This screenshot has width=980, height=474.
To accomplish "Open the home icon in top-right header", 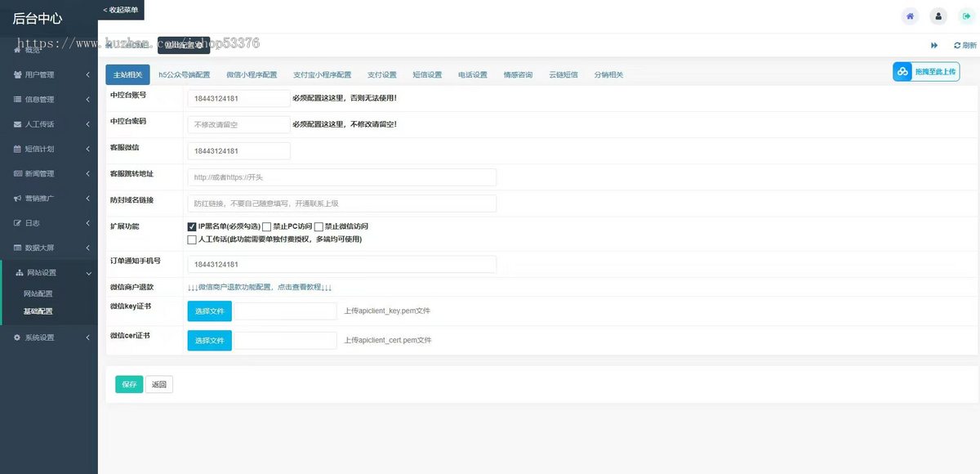I will coord(910,16).
